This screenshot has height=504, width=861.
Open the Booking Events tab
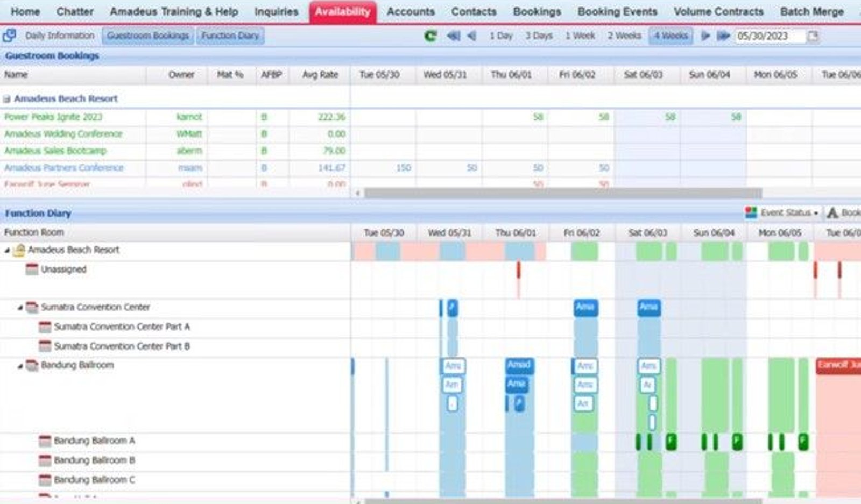click(617, 11)
